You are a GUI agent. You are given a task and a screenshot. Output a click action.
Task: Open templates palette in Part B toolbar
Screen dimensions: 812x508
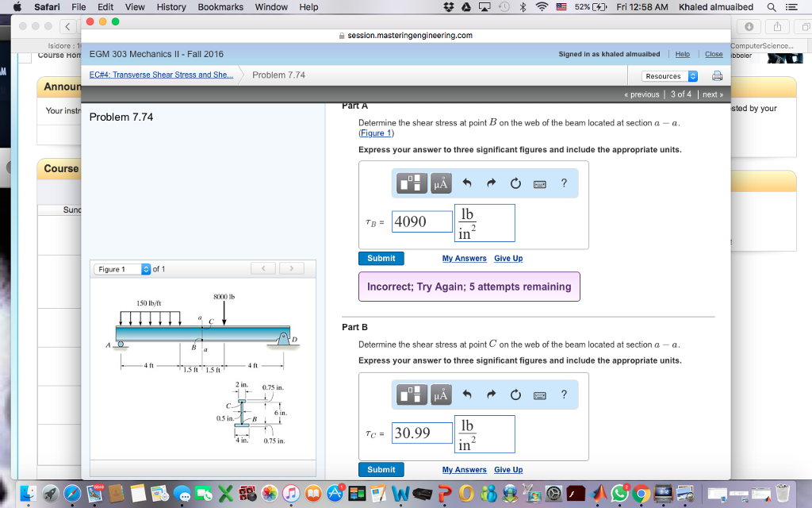pos(412,394)
